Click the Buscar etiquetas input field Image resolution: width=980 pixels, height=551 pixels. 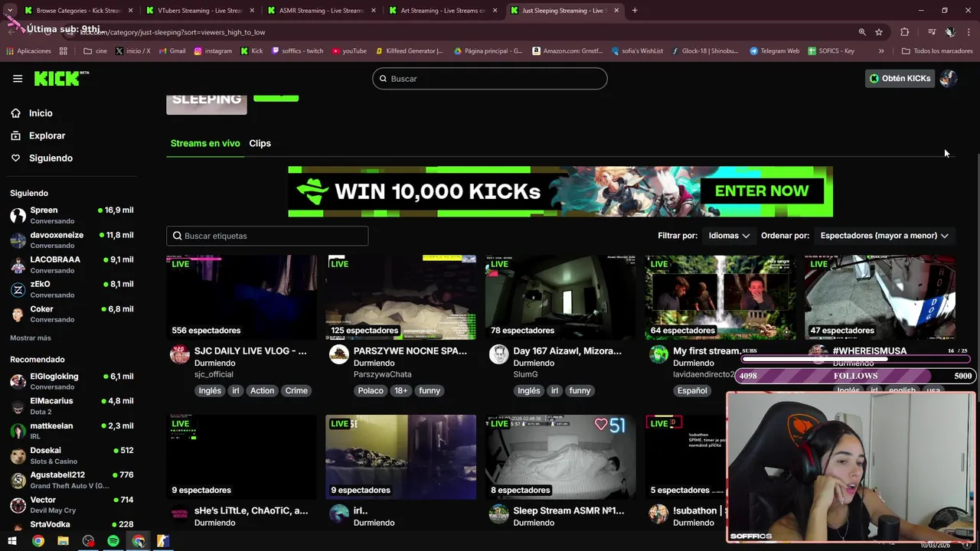tap(267, 236)
